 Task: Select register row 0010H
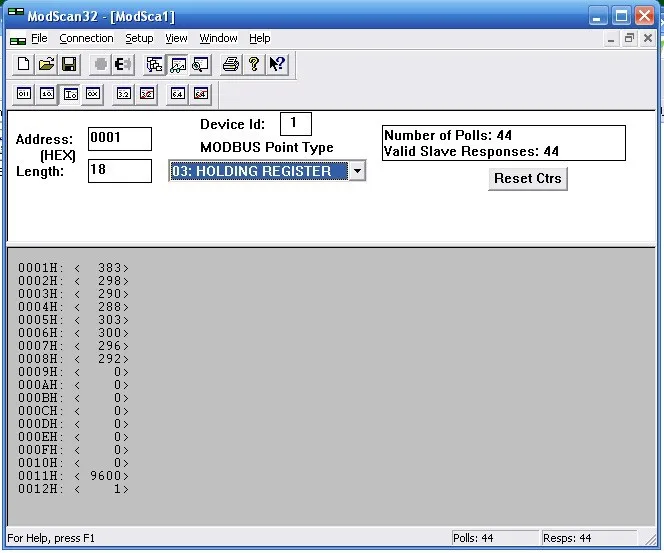click(x=73, y=463)
